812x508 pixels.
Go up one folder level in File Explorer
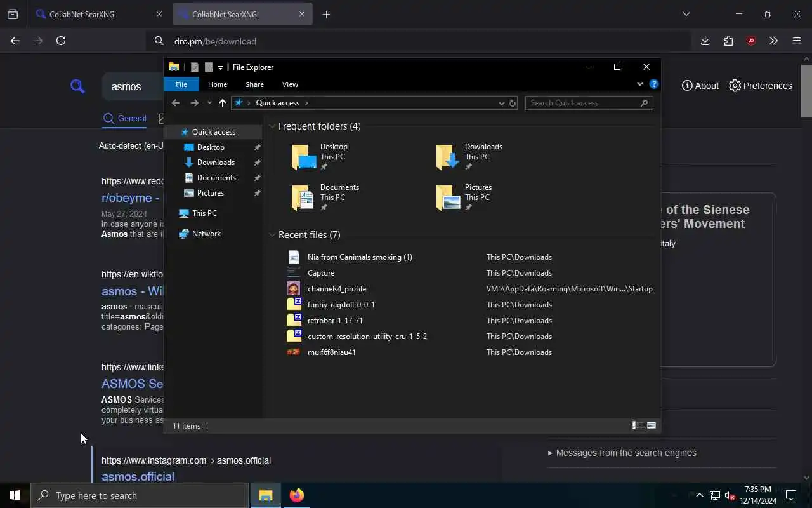(223, 103)
